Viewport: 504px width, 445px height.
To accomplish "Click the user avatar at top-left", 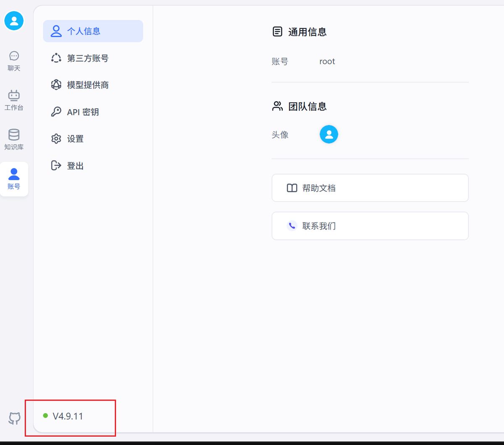I will (x=14, y=21).
